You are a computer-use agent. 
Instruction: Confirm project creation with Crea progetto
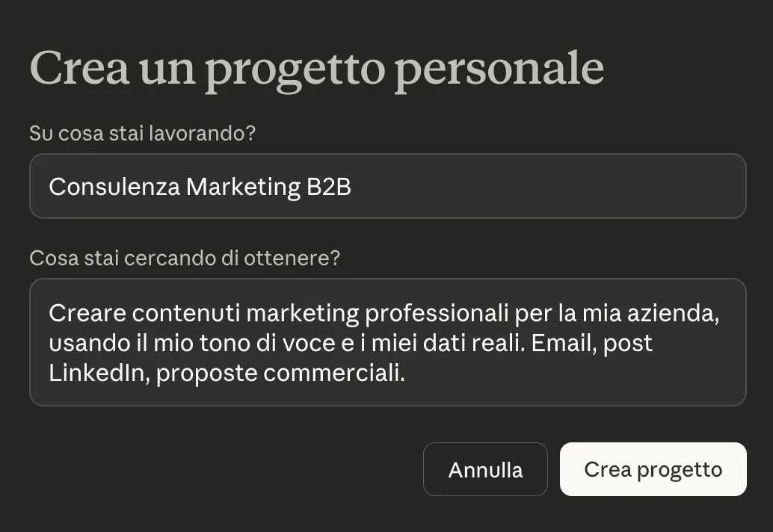pos(652,469)
